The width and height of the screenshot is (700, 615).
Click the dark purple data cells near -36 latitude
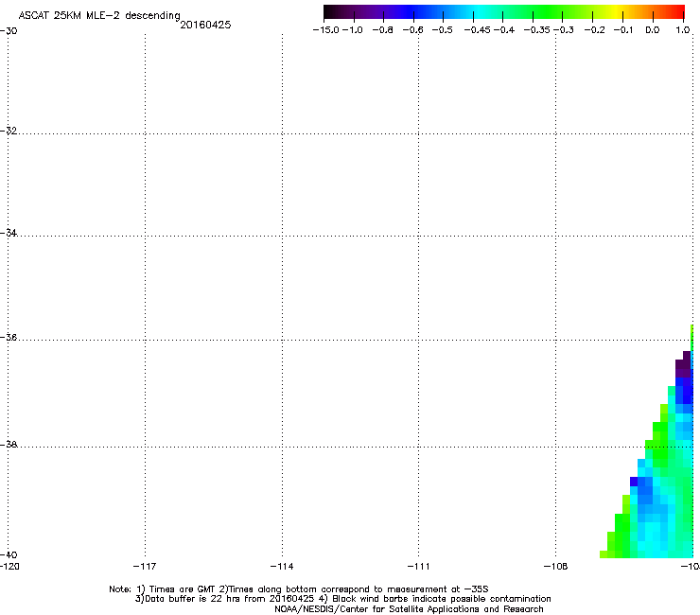(x=684, y=365)
